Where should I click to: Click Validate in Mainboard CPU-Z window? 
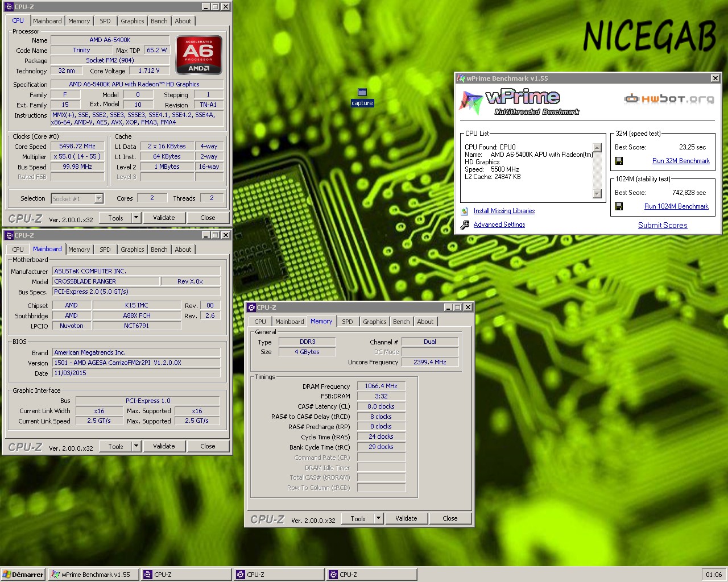pyautogui.click(x=164, y=446)
